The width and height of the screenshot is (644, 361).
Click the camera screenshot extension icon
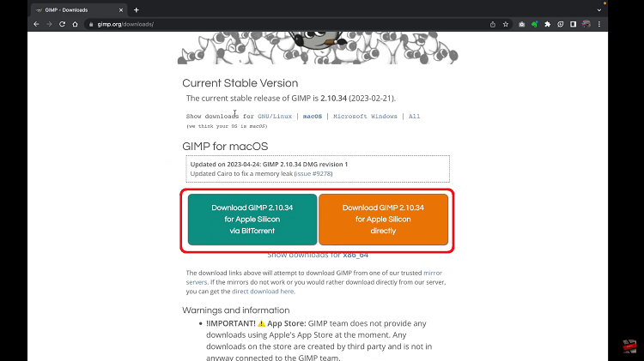(520, 24)
